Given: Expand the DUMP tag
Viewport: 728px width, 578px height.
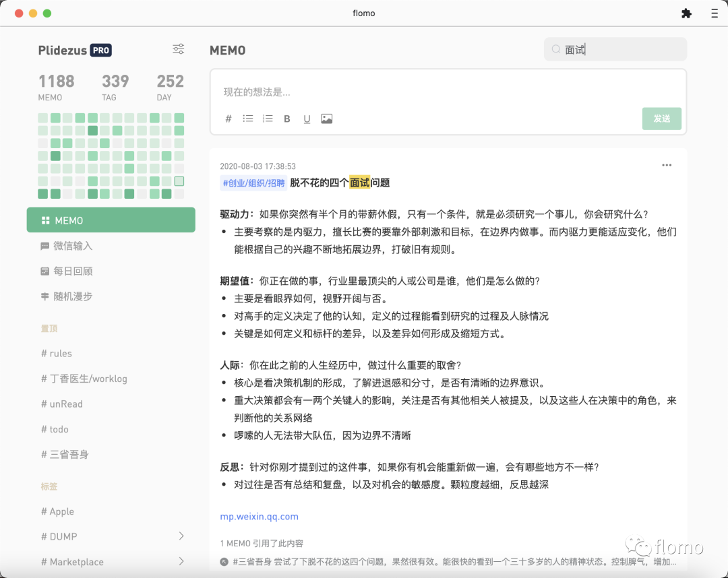Looking at the screenshot, I should click(x=181, y=536).
